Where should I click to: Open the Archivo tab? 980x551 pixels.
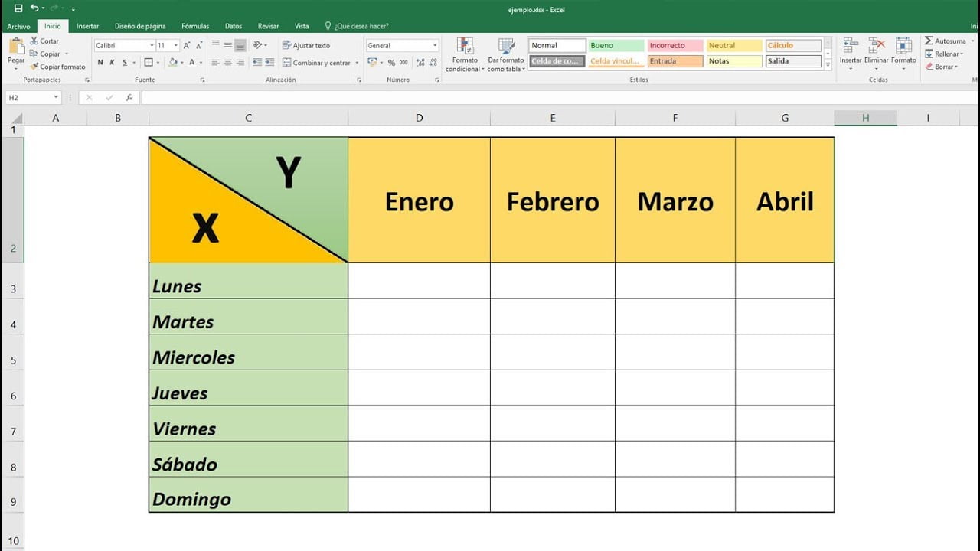pyautogui.click(x=18, y=26)
